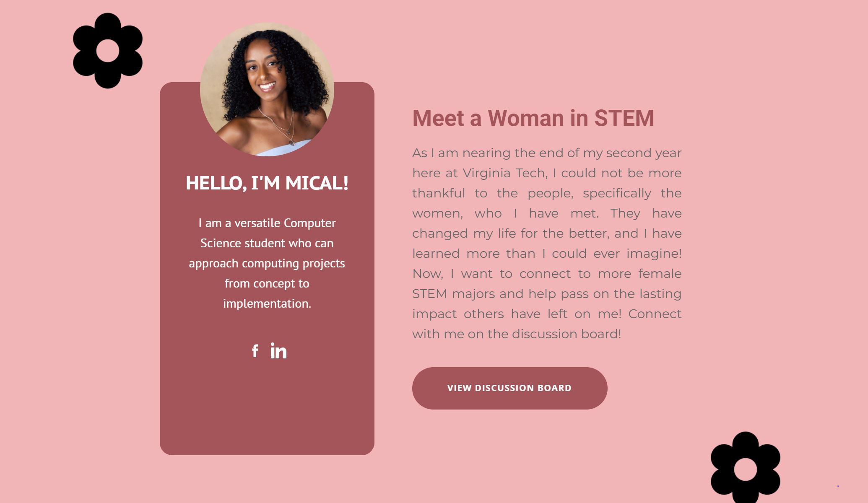Click the phrase 'versatile Computer' in the bio
Image resolution: width=868 pixels, height=503 pixels.
tap(285, 223)
